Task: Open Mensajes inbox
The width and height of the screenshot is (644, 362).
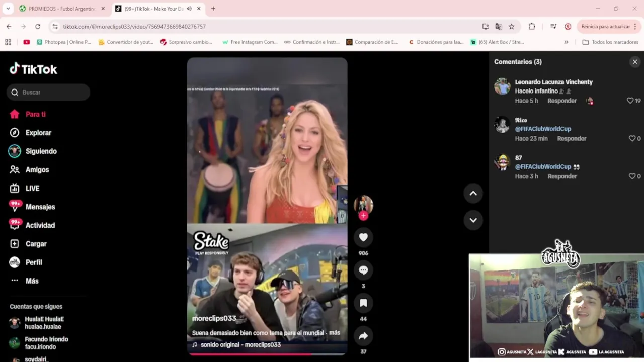Action: pyautogui.click(x=33, y=207)
